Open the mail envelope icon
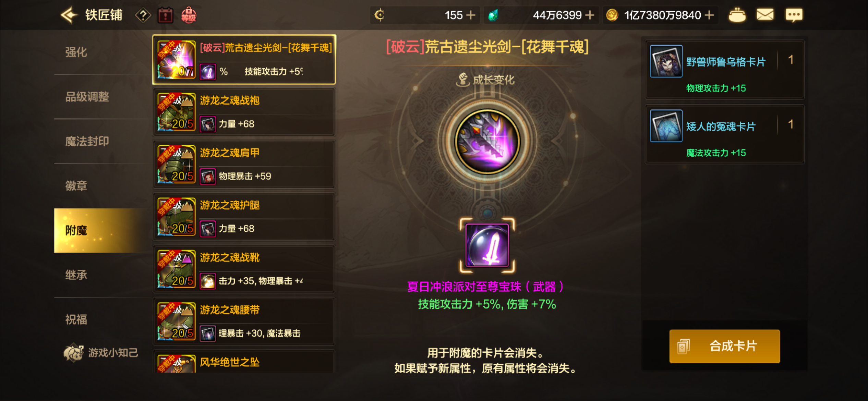This screenshot has height=401, width=868. (765, 15)
